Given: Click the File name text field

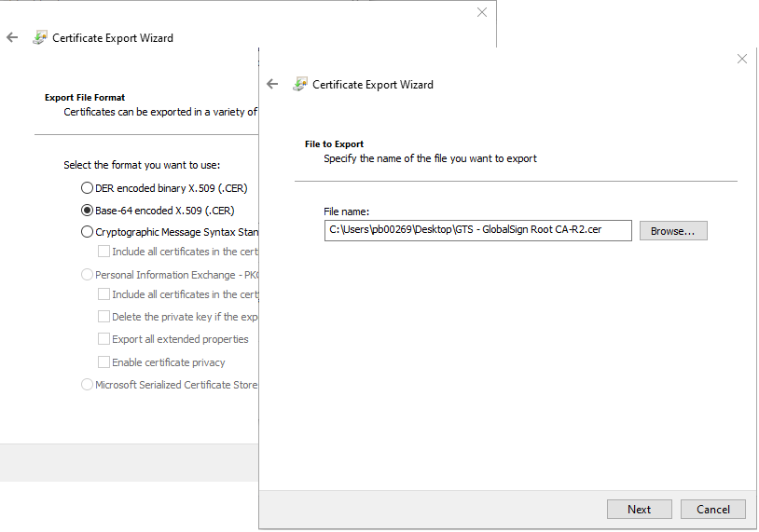Looking at the screenshot, I should 477,230.
